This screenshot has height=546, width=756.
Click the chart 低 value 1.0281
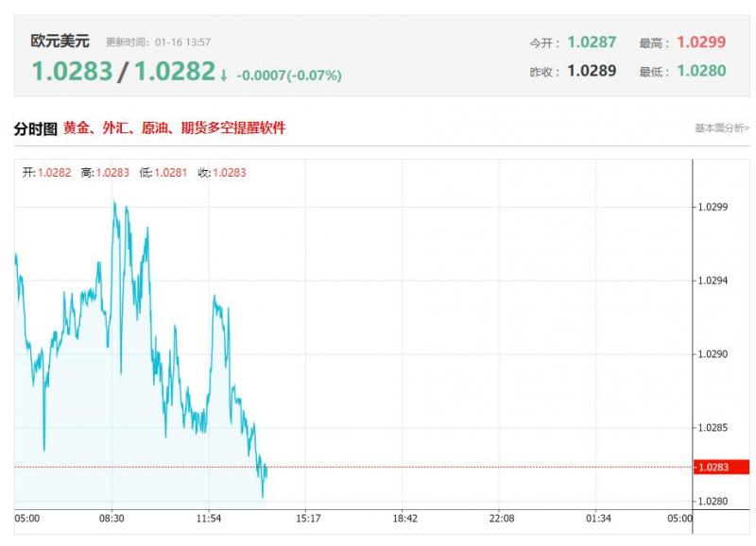pos(171,173)
